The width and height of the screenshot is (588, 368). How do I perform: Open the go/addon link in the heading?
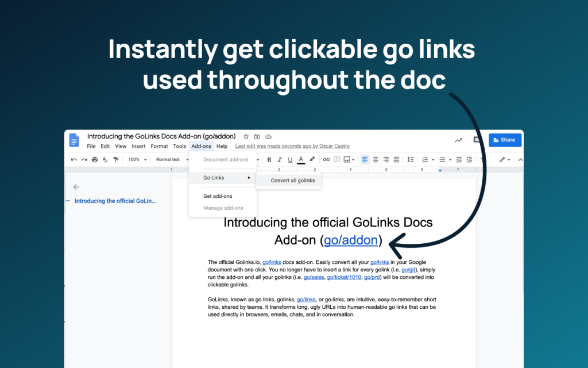click(351, 240)
